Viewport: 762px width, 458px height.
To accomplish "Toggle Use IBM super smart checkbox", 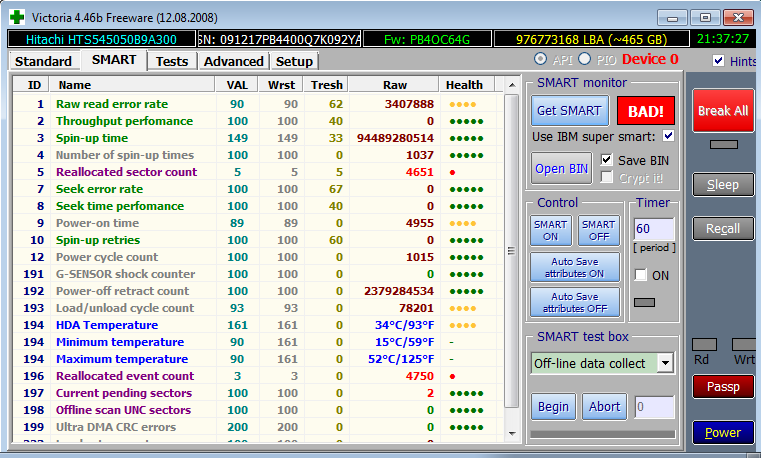I will 668,136.
